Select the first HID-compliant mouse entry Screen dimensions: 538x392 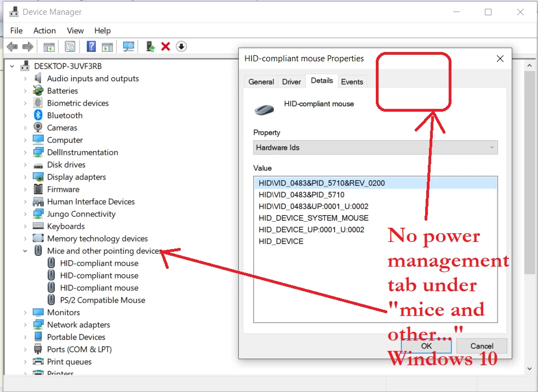coord(99,263)
